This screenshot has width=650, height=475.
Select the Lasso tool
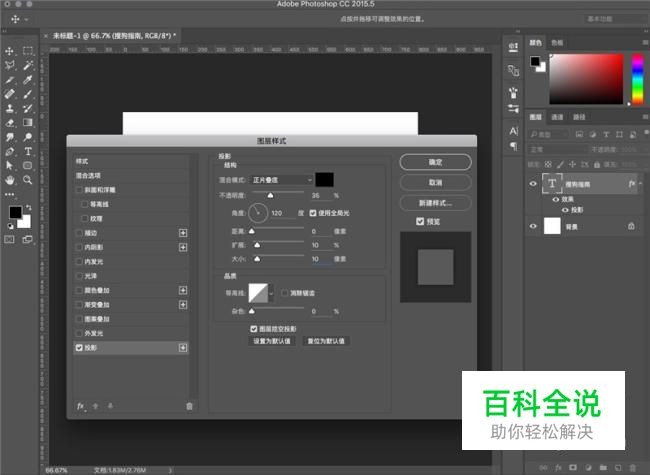point(9,65)
